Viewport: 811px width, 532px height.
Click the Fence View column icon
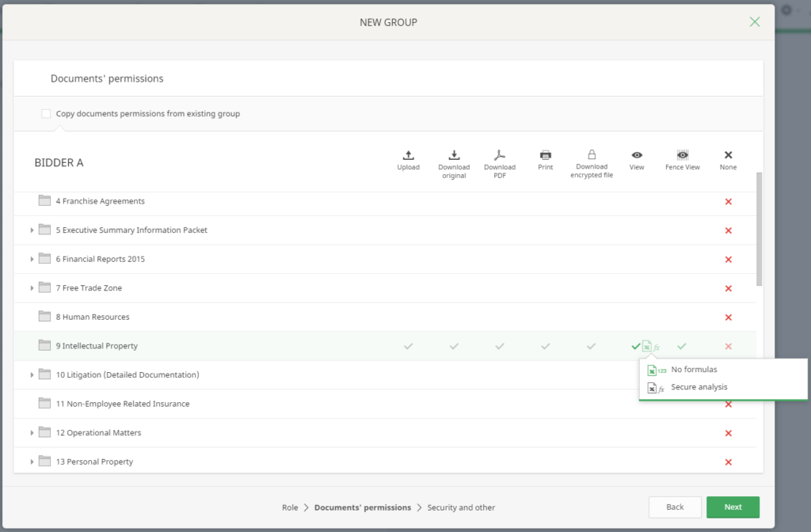[682, 155]
